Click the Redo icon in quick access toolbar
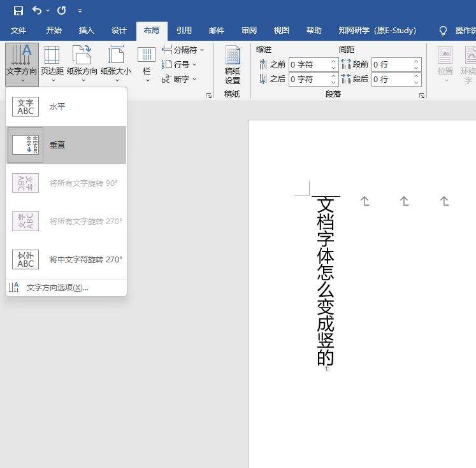The height and width of the screenshot is (468, 476). pos(61,11)
